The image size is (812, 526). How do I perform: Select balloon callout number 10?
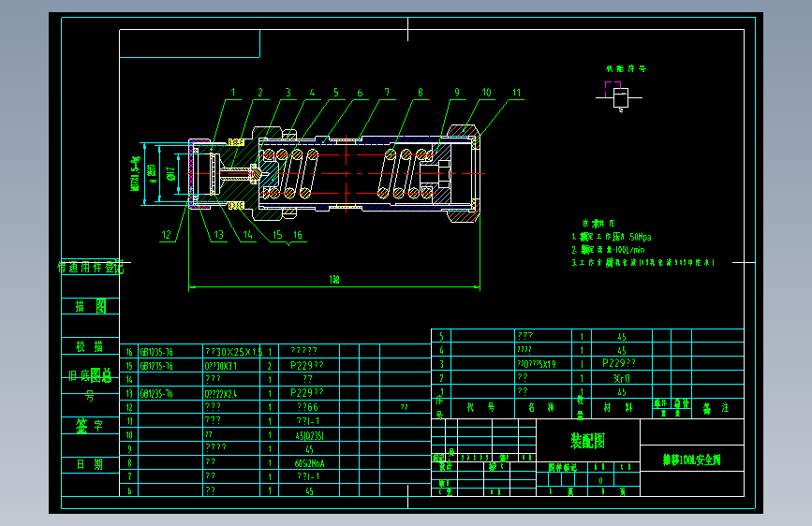(x=486, y=92)
